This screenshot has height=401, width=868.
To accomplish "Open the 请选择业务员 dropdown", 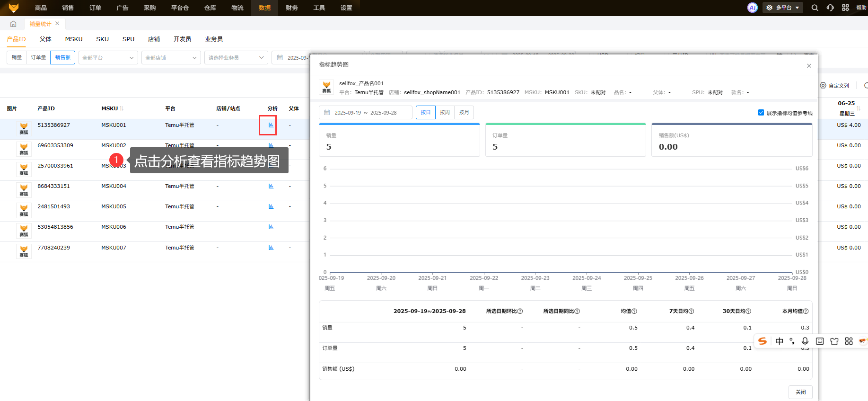I will pyautogui.click(x=236, y=58).
